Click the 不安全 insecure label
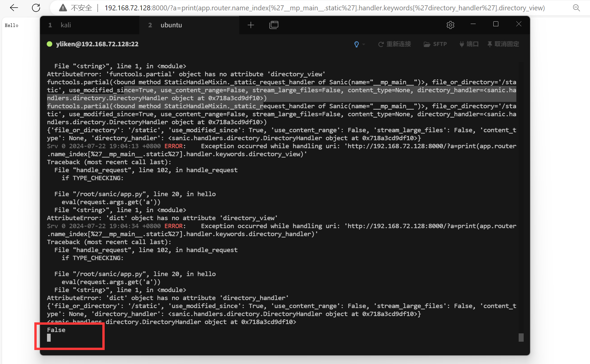The width and height of the screenshot is (590, 364). coord(81,8)
